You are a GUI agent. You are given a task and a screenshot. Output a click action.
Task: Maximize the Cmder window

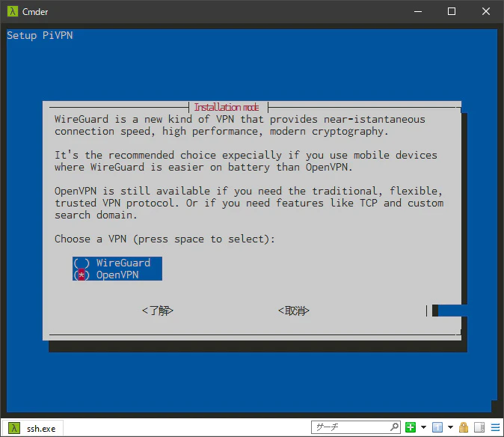click(x=452, y=11)
